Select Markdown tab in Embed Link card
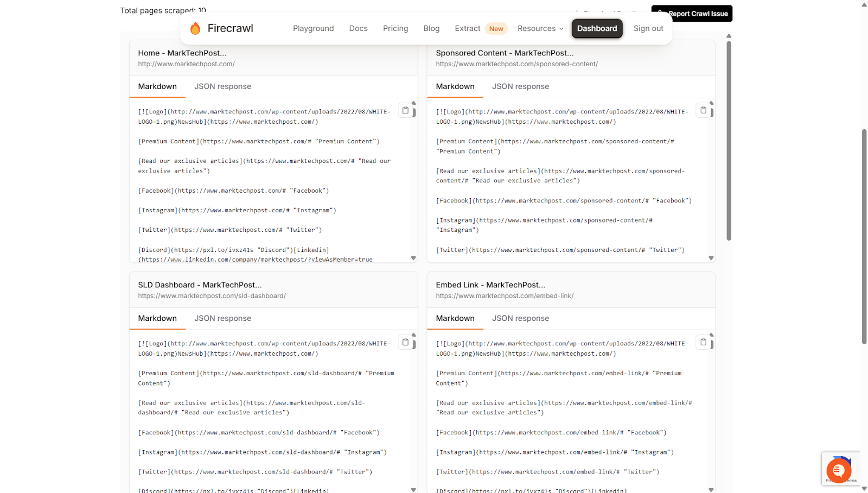This screenshot has height=493, width=868. coord(455,318)
